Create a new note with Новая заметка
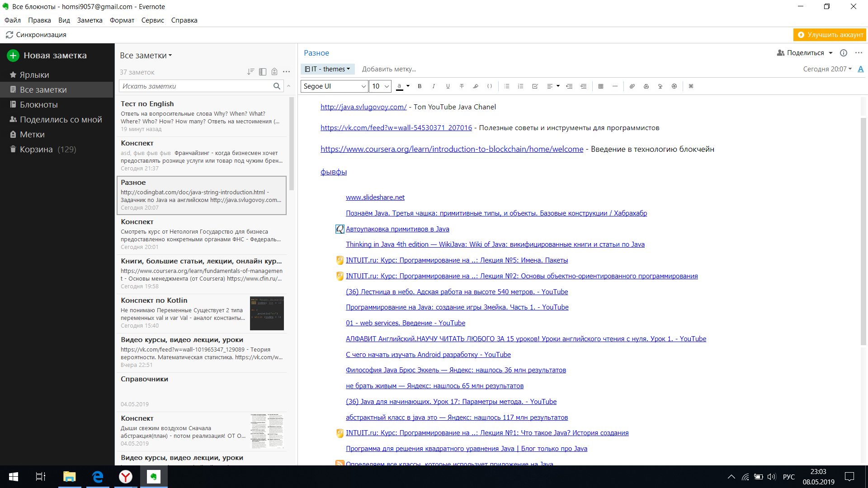The width and height of the screenshot is (868, 488). coord(47,56)
